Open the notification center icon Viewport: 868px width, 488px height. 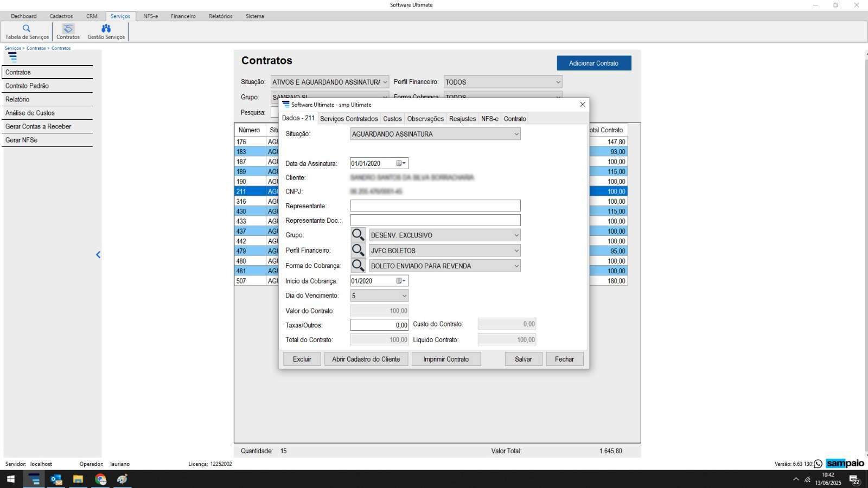(854, 479)
